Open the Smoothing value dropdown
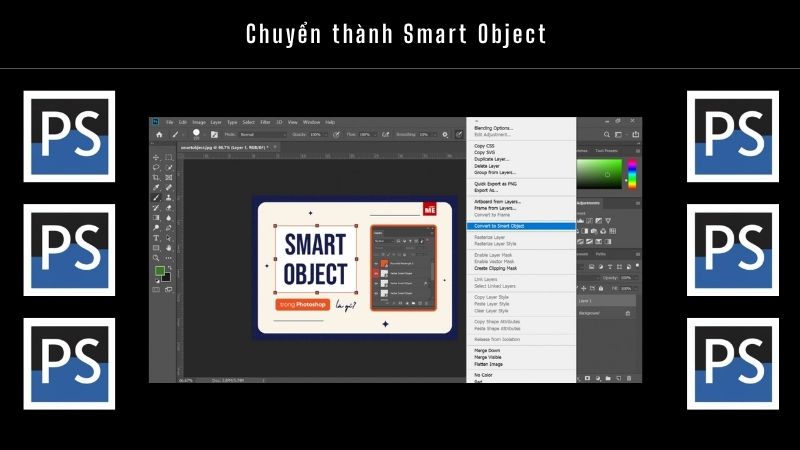Screen dimensions: 800x450 (435, 135)
